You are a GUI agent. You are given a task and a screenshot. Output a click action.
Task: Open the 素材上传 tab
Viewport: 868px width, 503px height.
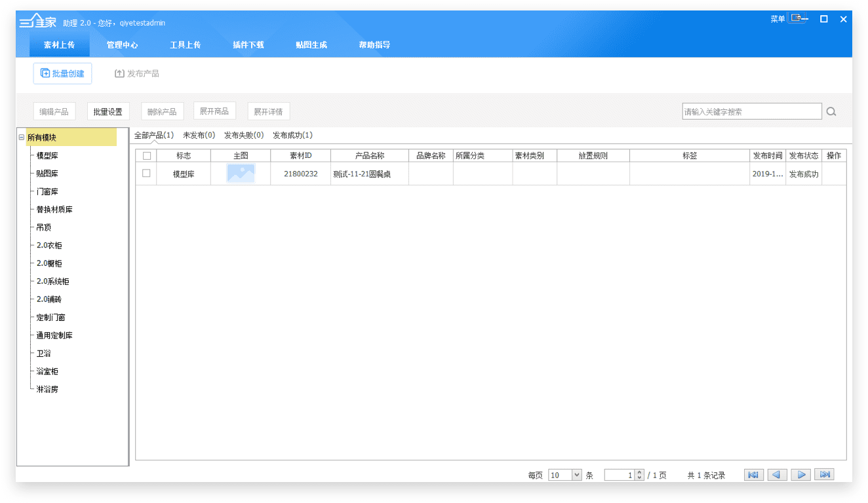60,45
